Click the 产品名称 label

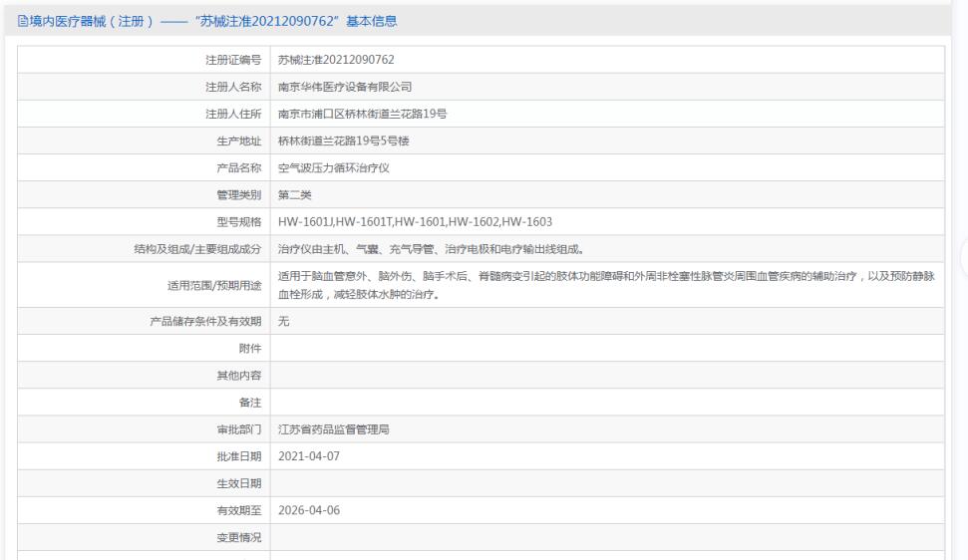pos(239,167)
